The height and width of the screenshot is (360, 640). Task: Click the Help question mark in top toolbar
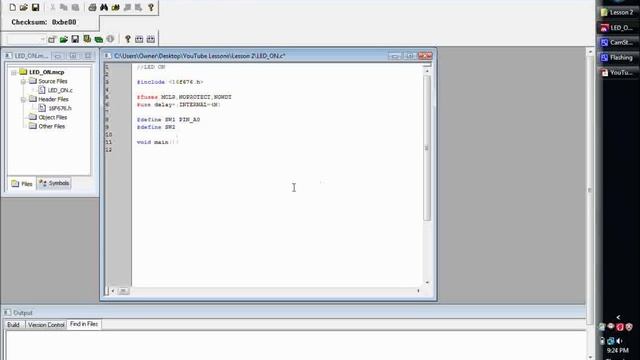pos(151,7)
